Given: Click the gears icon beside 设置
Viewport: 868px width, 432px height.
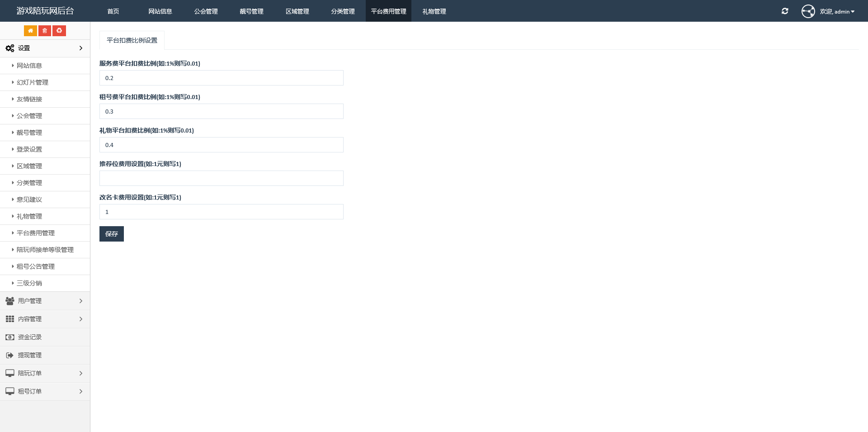Looking at the screenshot, I should (x=10, y=48).
